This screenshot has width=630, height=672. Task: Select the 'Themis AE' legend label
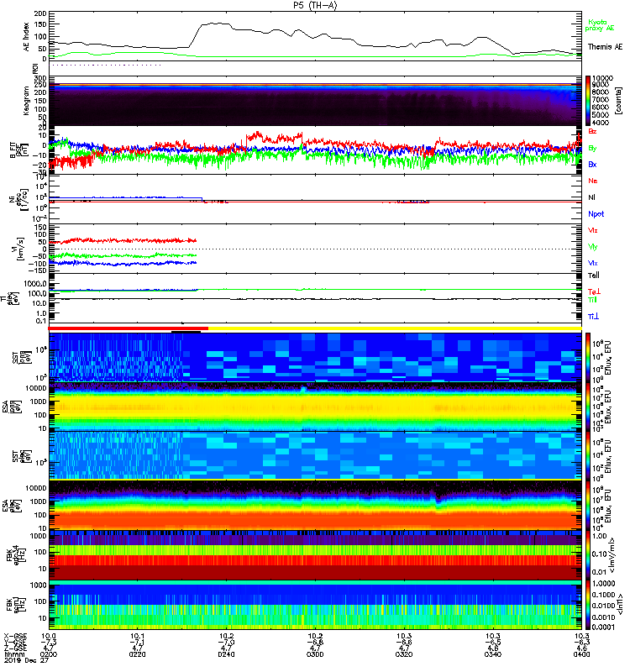[x=605, y=47]
